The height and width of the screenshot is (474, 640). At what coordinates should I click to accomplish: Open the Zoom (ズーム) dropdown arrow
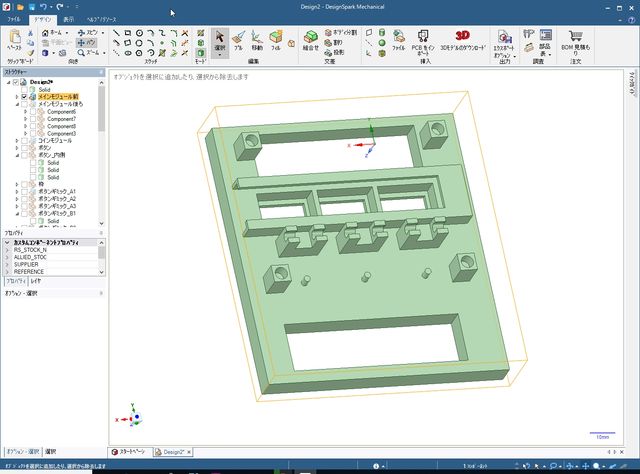[104, 53]
